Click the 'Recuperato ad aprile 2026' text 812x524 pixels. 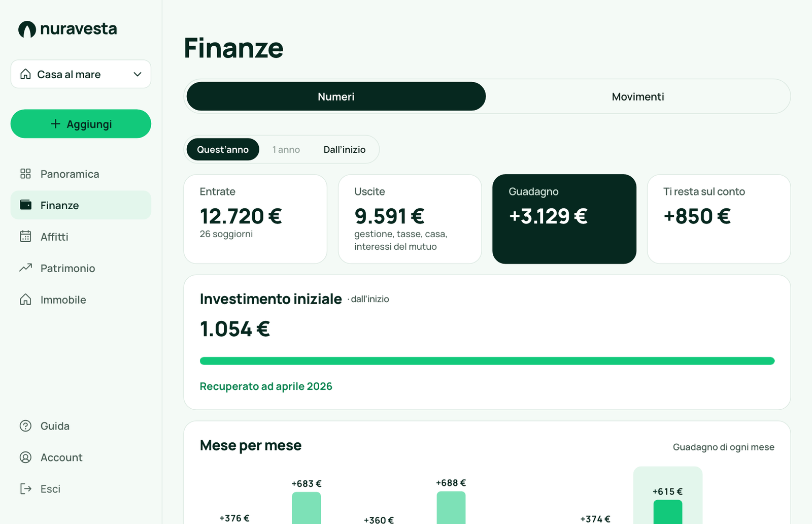(266, 386)
